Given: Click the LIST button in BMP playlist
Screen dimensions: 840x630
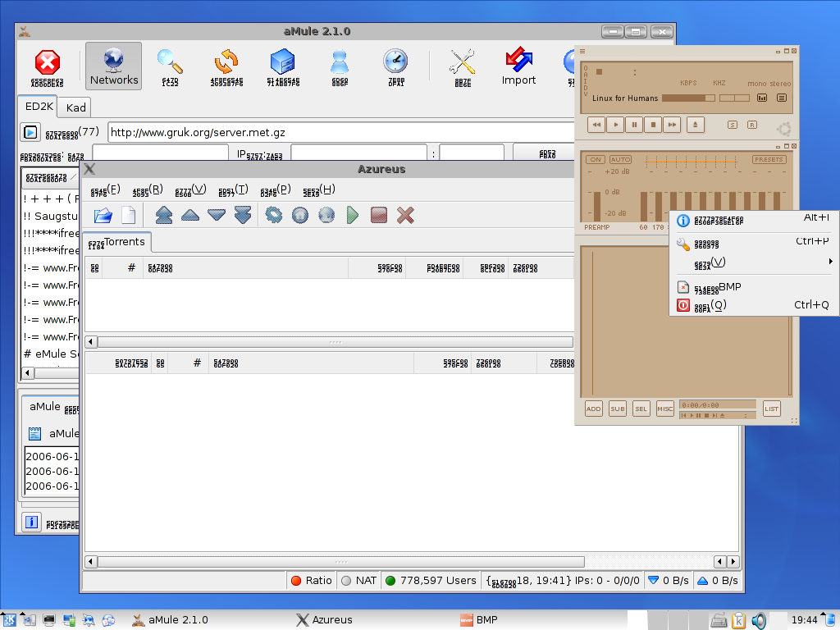Looking at the screenshot, I should coord(771,409).
